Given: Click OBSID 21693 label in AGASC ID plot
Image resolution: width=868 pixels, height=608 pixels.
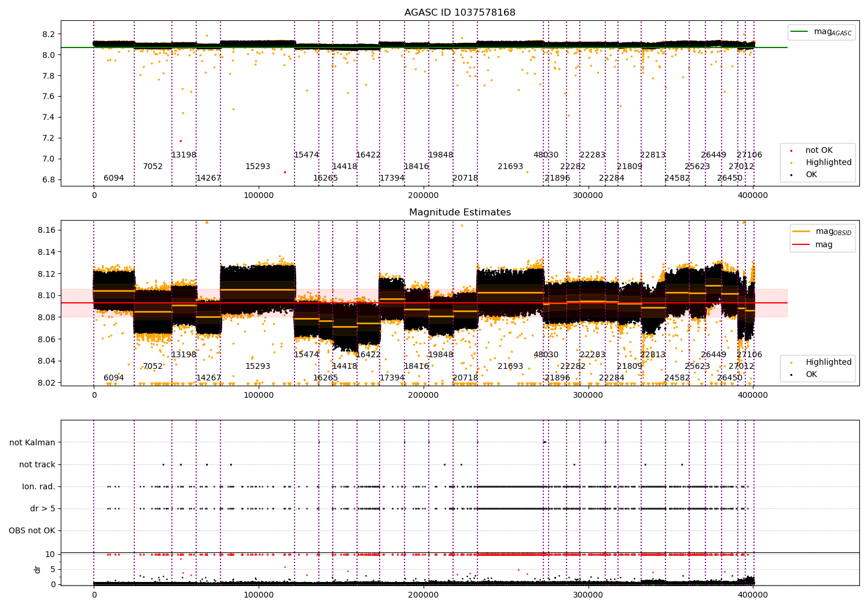Looking at the screenshot, I should [x=510, y=167].
